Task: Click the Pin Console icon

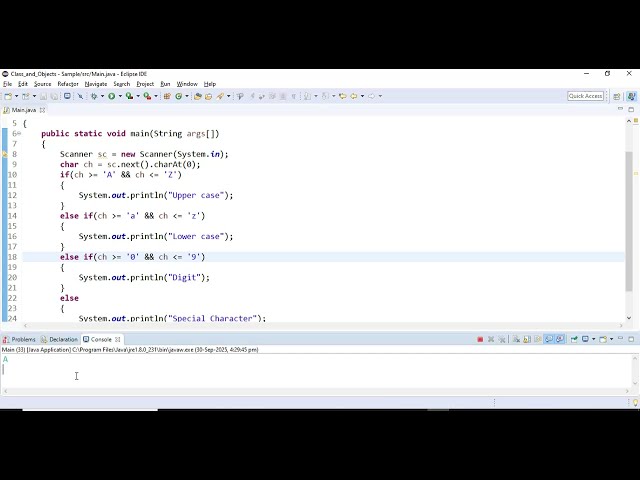Action: pyautogui.click(x=574, y=340)
